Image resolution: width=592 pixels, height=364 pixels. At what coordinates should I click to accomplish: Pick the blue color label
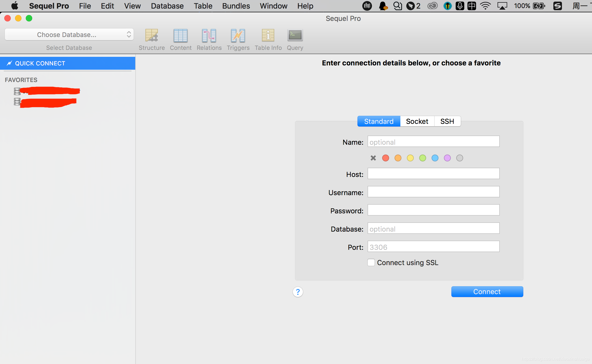[x=435, y=158]
